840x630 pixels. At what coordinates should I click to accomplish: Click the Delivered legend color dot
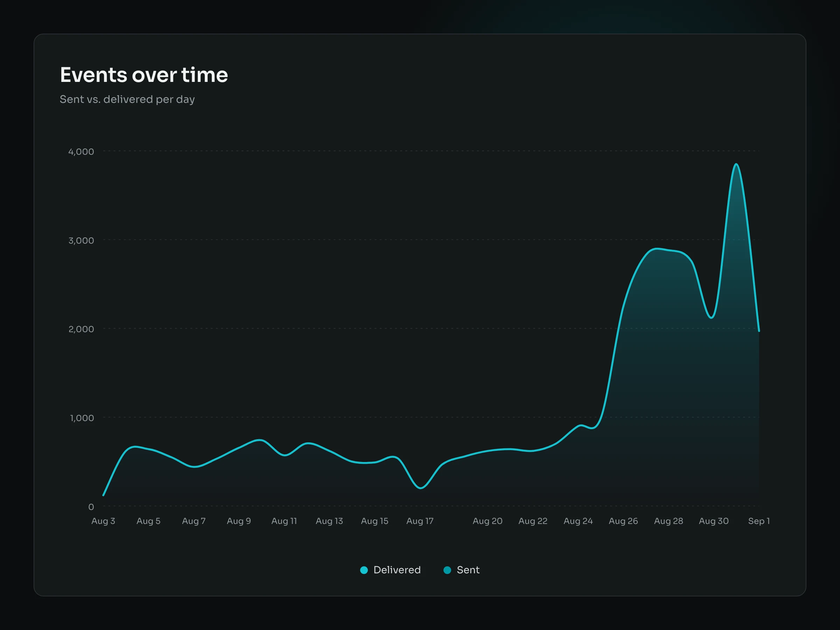[x=364, y=570]
